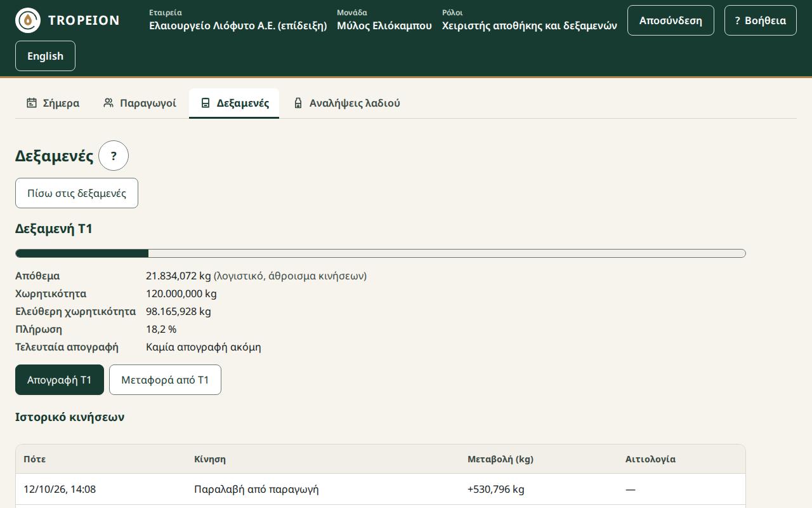Click the tank icon beside Δεξαμενές
Image resolution: width=812 pixels, height=508 pixels.
point(205,103)
